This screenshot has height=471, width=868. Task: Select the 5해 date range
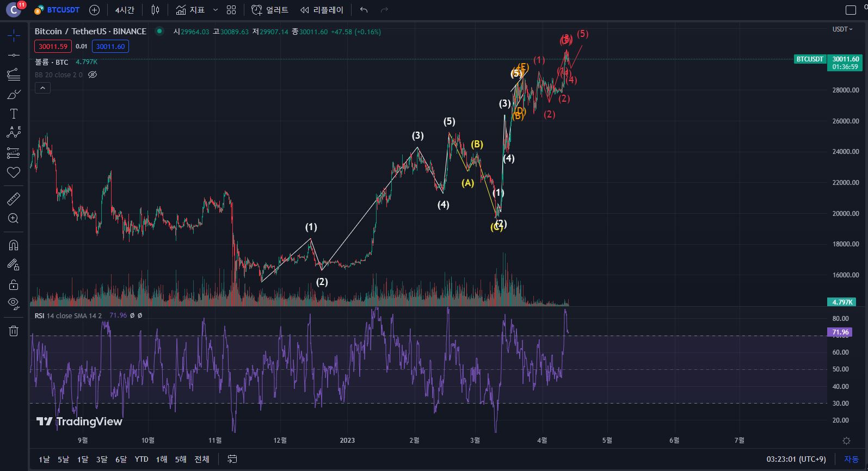point(181,460)
